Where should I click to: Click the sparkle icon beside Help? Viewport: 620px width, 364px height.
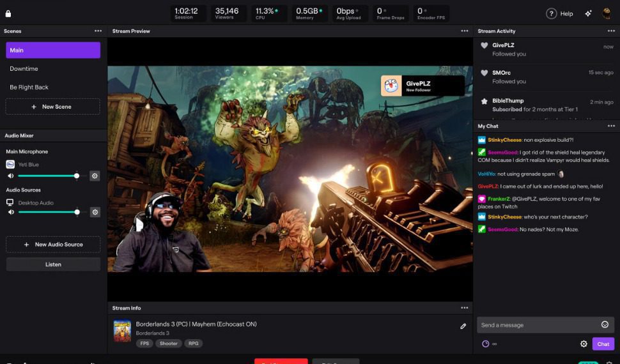point(588,13)
